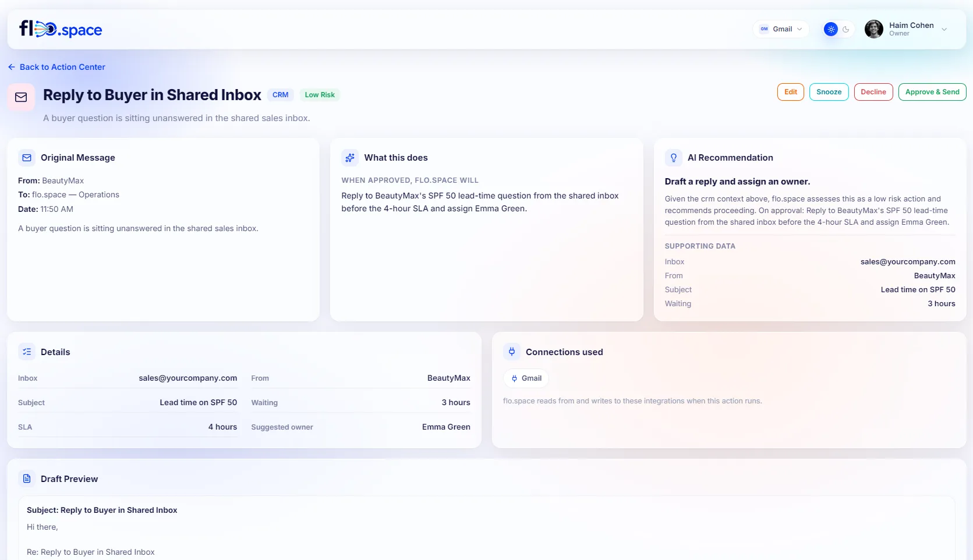Click the Back to Action Center arrow icon

coord(12,67)
